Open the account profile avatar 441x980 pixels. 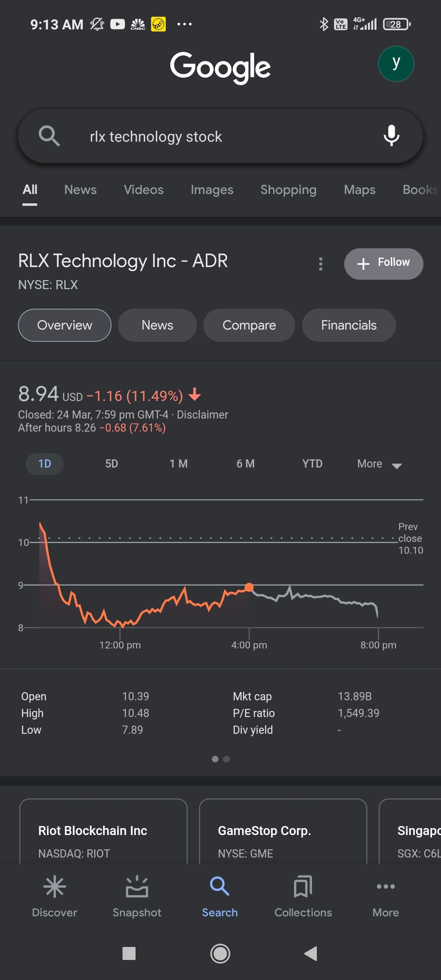click(x=396, y=64)
